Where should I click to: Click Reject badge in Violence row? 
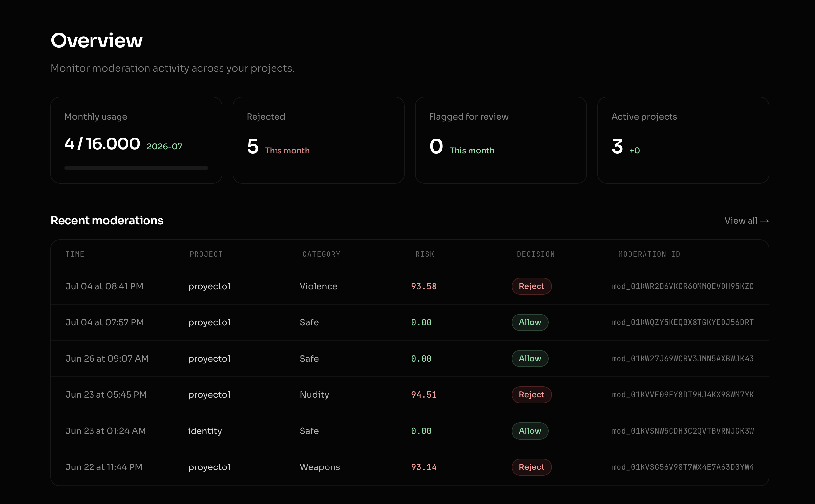(x=531, y=286)
